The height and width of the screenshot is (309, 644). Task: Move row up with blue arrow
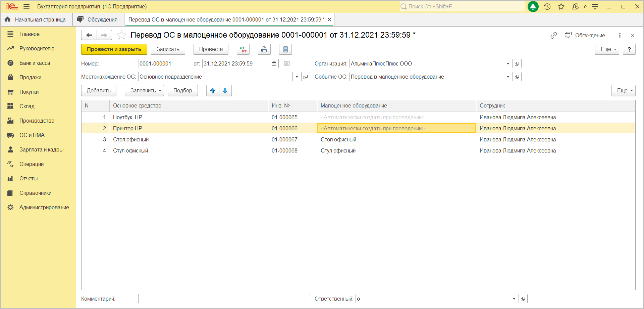213,91
